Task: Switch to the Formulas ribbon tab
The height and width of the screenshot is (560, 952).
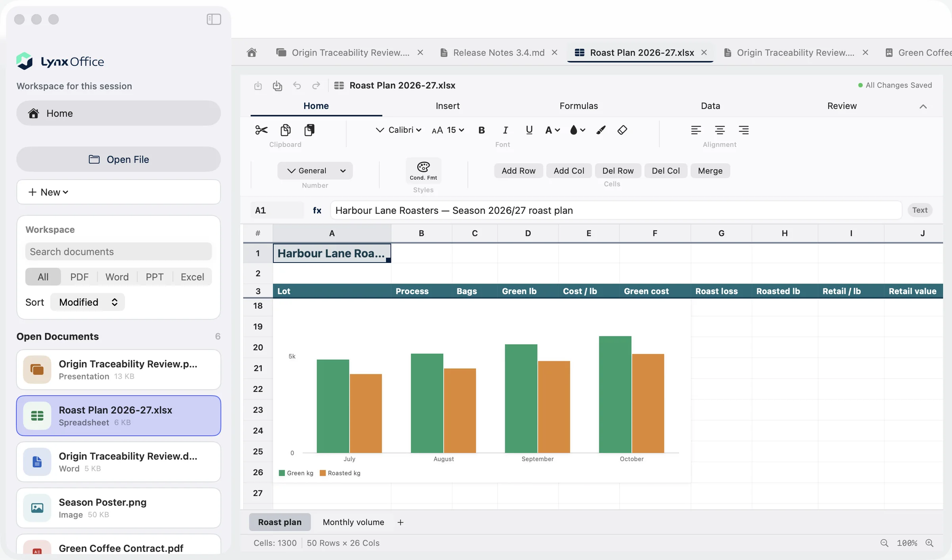Action: click(579, 106)
